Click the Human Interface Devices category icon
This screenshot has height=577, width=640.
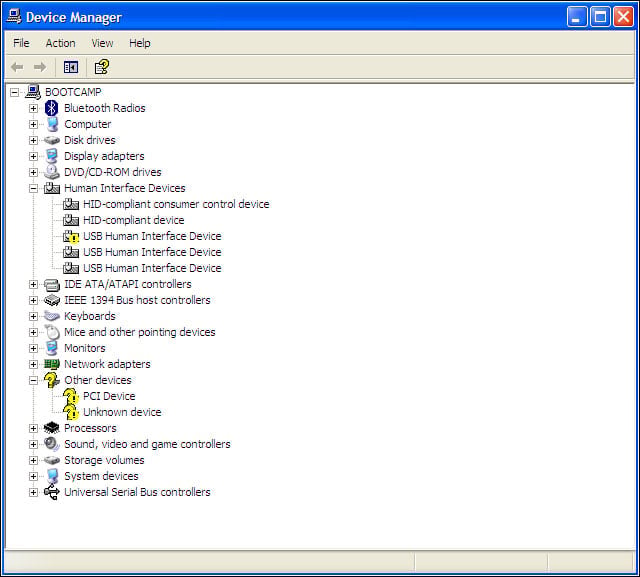pyautogui.click(x=52, y=188)
